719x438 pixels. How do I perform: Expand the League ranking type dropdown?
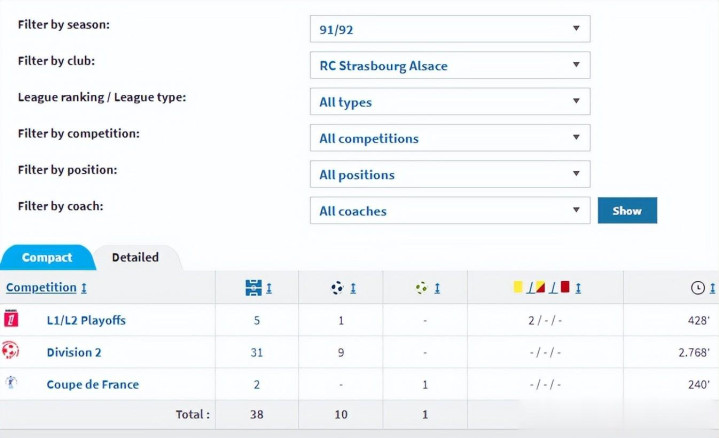(x=450, y=102)
